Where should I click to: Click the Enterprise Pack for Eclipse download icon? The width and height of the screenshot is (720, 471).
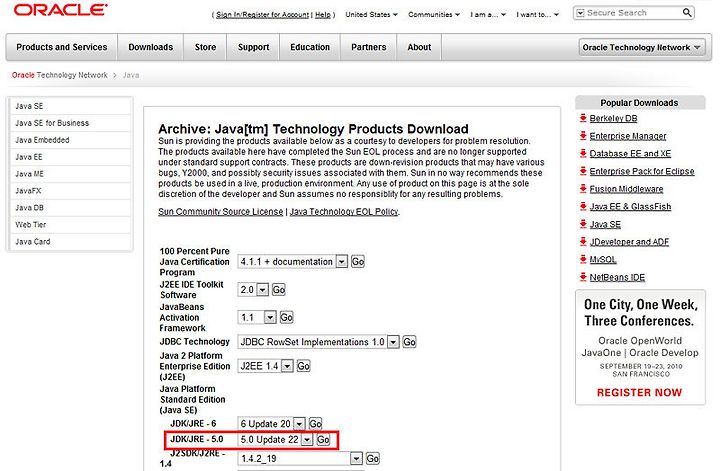pyautogui.click(x=583, y=171)
